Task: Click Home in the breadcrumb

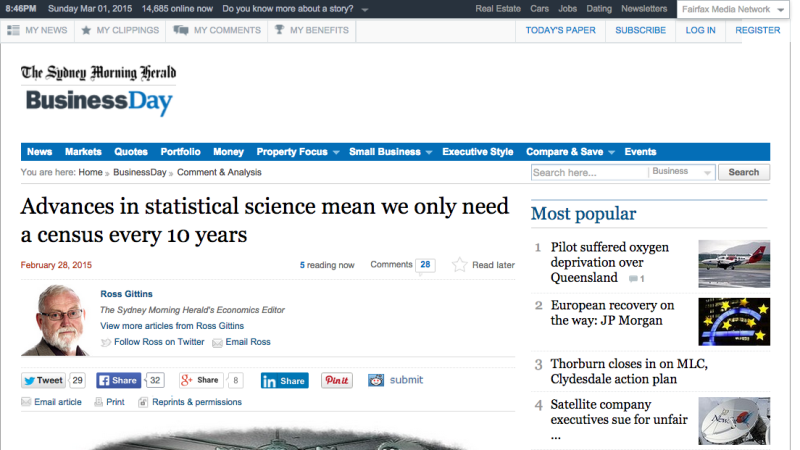Action: pos(90,172)
